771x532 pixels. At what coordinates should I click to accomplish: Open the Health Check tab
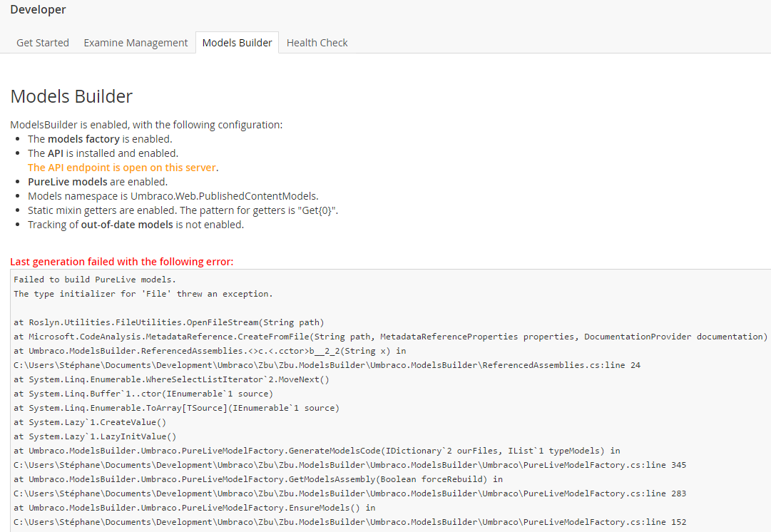tap(317, 43)
